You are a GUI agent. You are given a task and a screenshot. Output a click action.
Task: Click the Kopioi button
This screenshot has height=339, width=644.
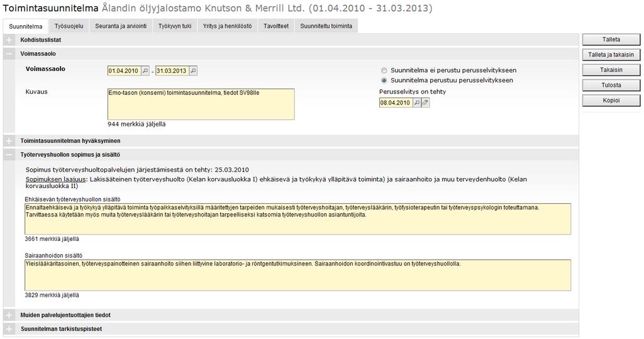[x=611, y=100]
